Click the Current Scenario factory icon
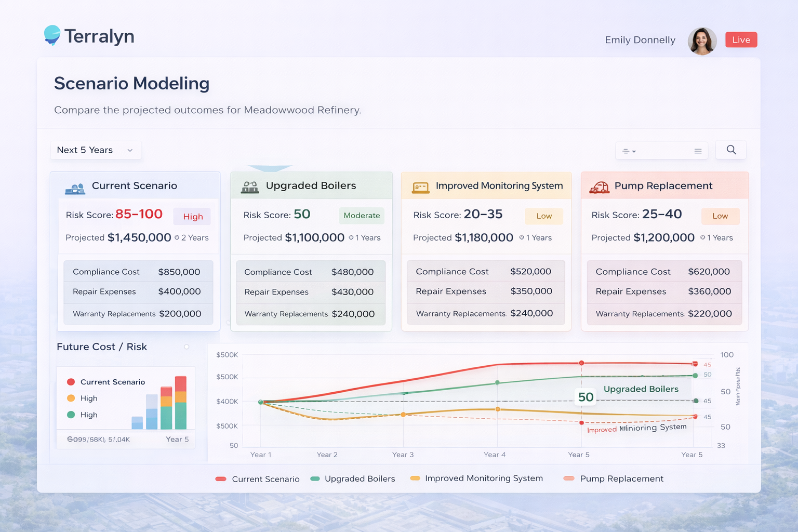Screen dimensions: 798x532 pos(75,188)
